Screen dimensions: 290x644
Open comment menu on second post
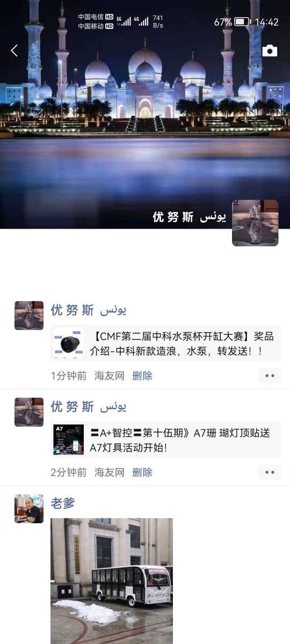point(270,472)
